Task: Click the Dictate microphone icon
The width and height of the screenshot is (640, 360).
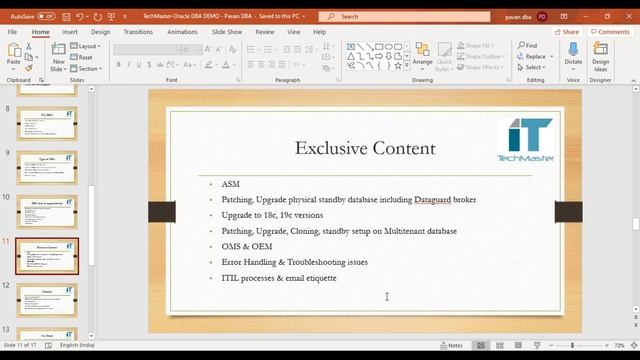Action: 573,49
